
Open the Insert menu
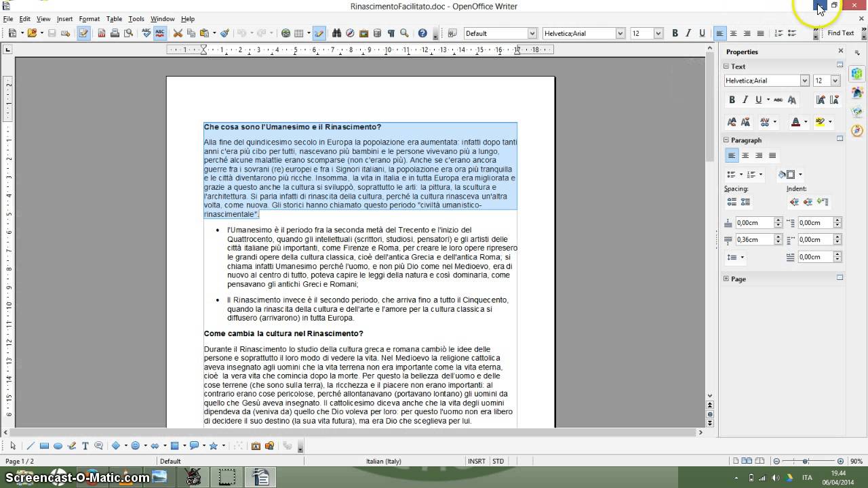(x=64, y=19)
